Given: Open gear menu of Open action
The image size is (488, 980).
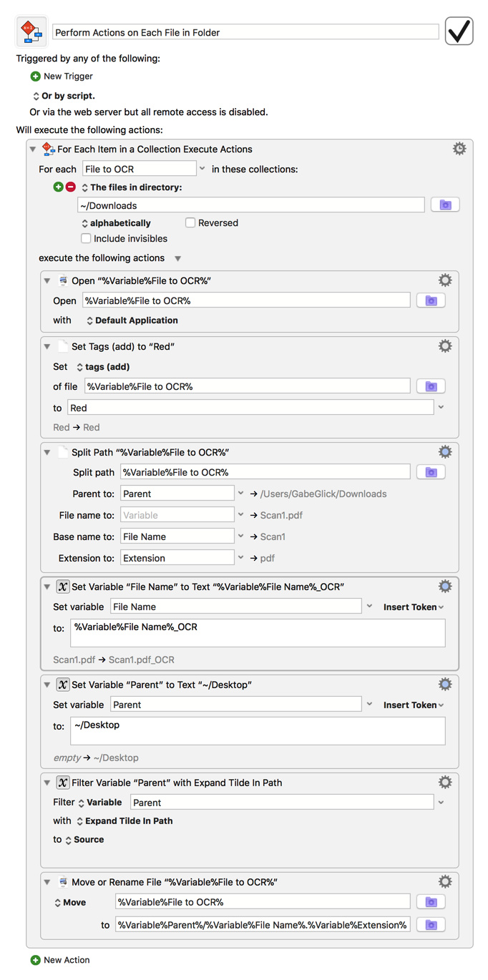Looking at the screenshot, I should tap(445, 280).
